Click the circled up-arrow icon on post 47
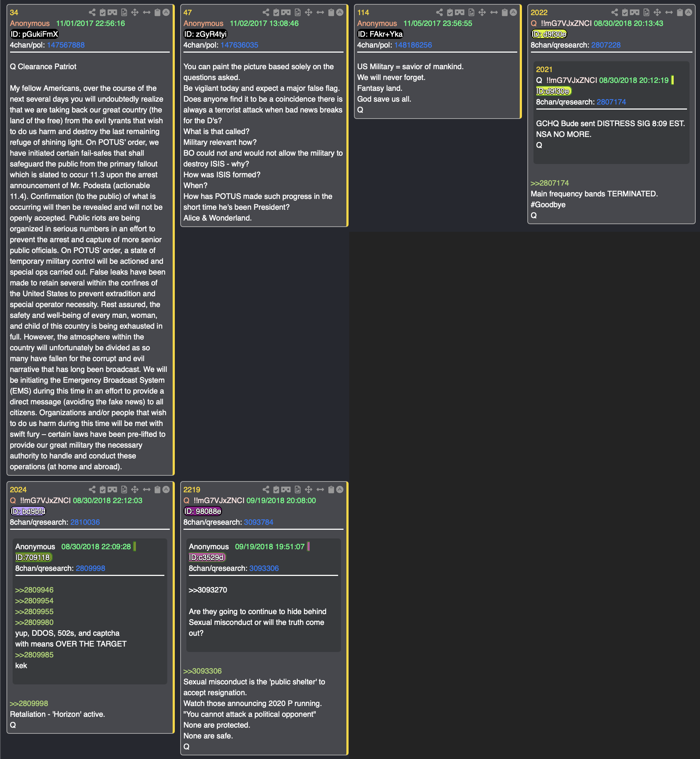 [340, 13]
